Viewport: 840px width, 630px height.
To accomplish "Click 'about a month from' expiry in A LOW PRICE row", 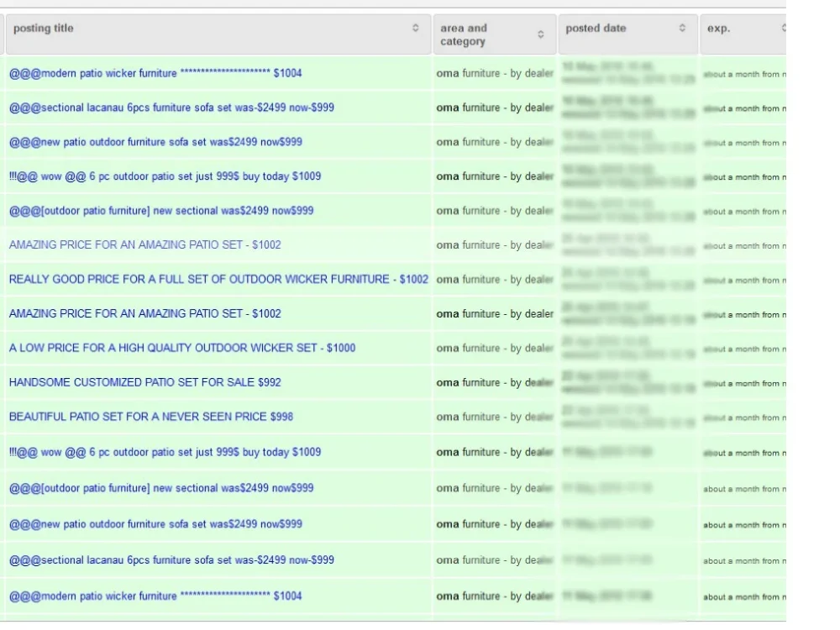I will tap(744, 349).
